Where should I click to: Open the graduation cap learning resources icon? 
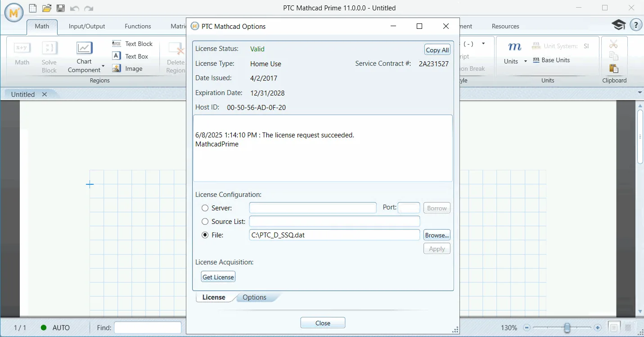pos(619,25)
